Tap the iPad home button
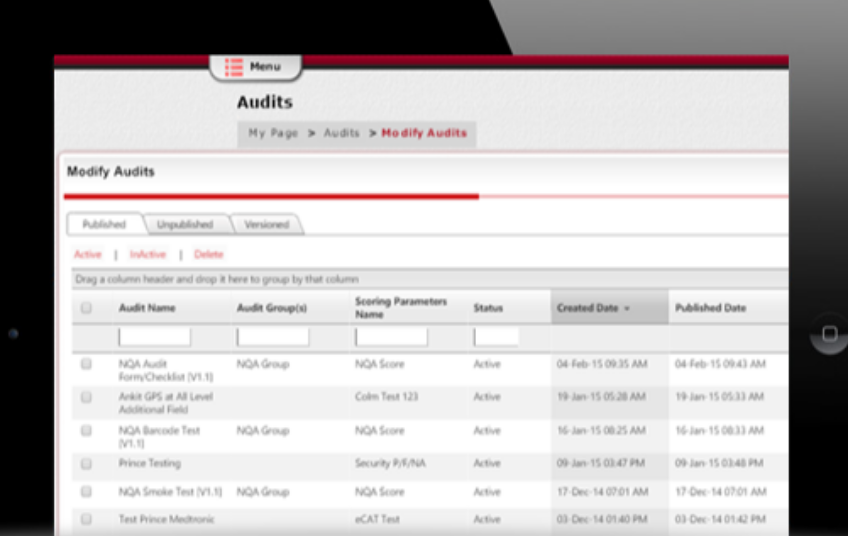 830,333
